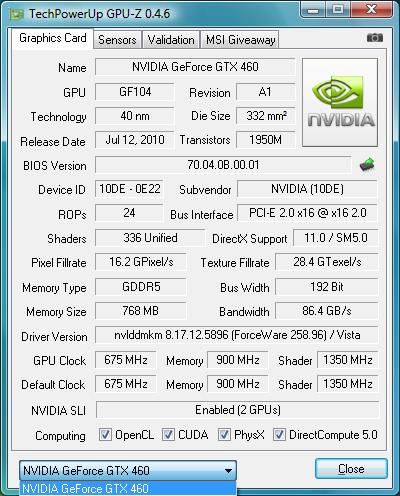Toggle the PhysX checkbox
The height and width of the screenshot is (496, 400).
tap(224, 435)
